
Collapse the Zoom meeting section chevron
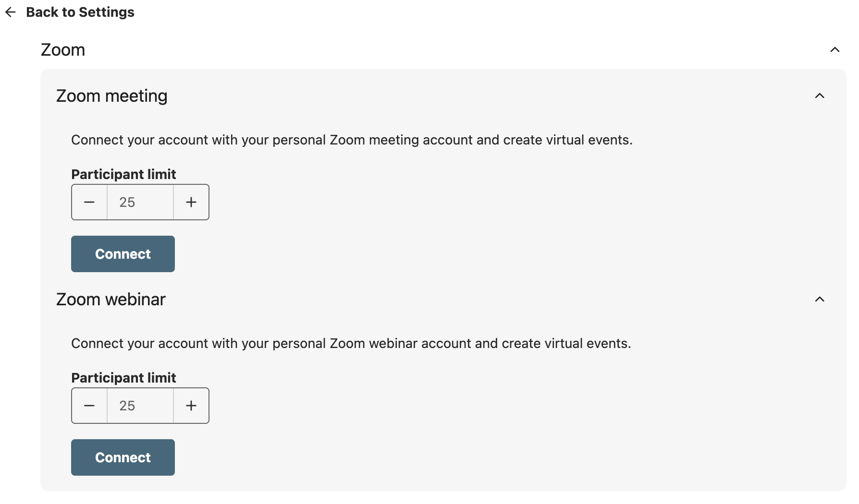(x=820, y=96)
